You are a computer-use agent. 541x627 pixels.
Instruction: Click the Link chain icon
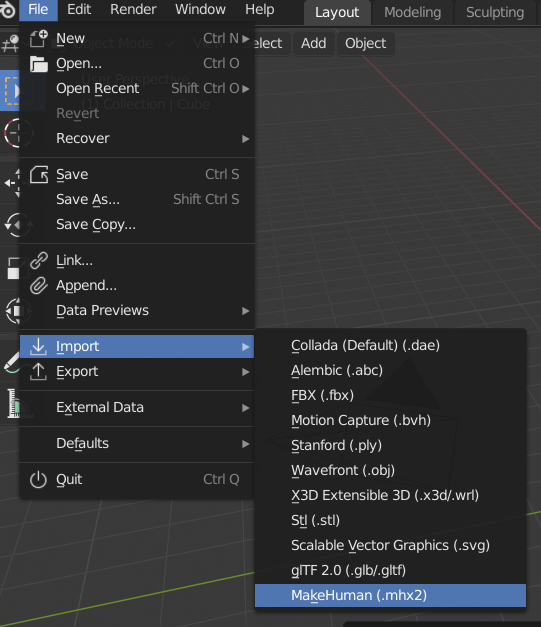click(x=38, y=260)
